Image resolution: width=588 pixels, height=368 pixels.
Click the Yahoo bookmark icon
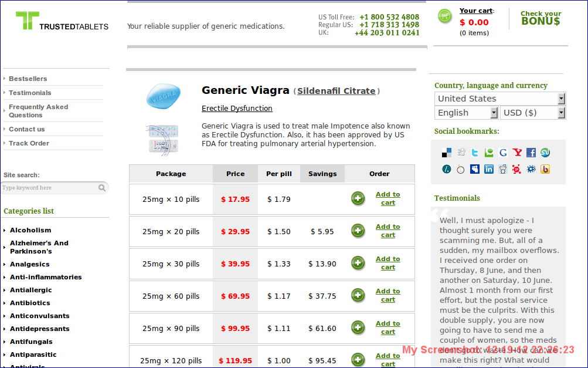[x=517, y=153]
